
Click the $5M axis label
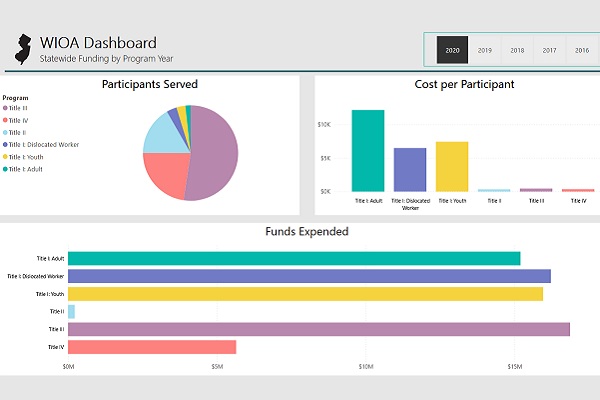(x=217, y=367)
